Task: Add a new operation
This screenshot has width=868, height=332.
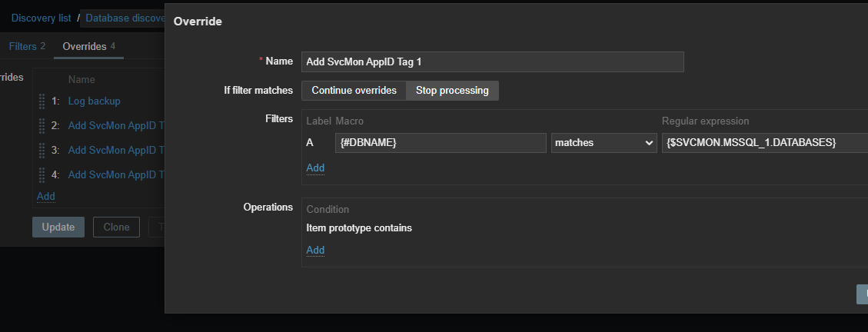Action: [x=315, y=250]
